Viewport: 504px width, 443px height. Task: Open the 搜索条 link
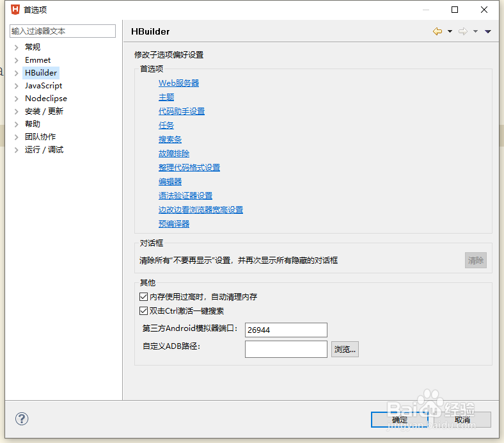(x=170, y=140)
